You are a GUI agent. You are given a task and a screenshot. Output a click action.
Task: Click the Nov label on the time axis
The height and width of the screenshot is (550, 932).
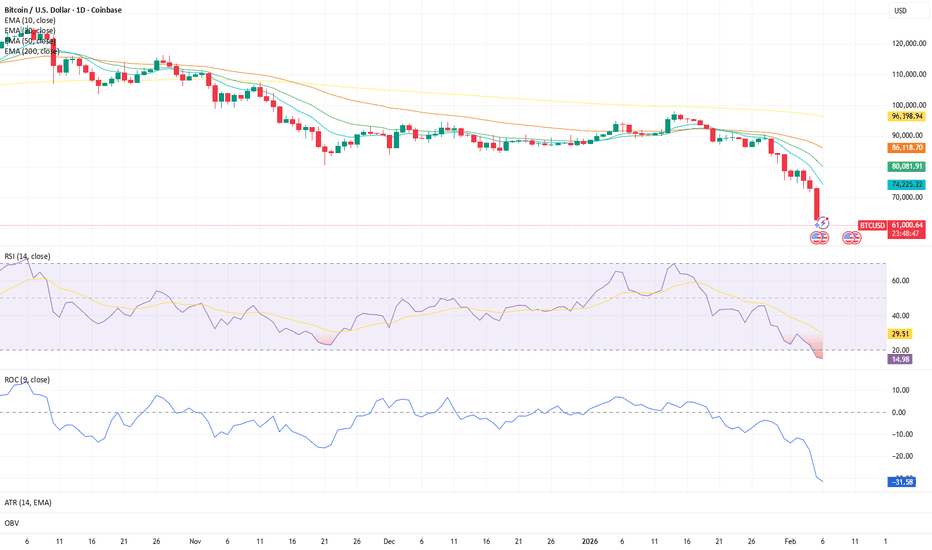pos(195,542)
